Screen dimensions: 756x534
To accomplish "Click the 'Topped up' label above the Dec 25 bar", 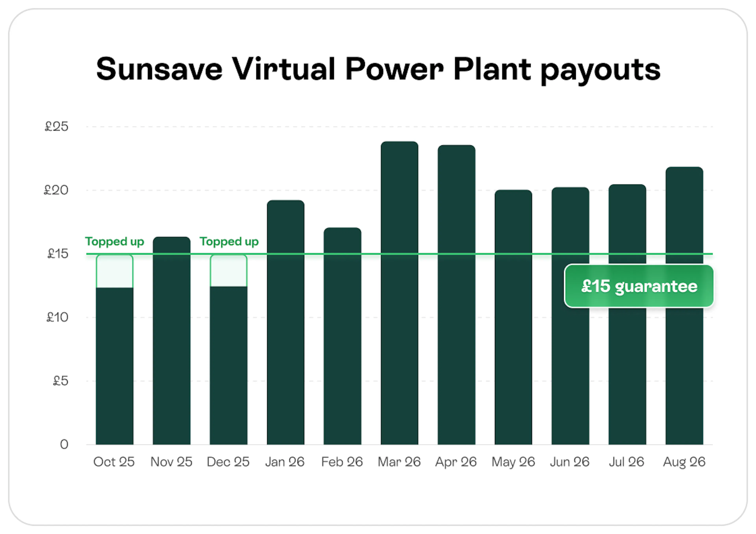I will (x=229, y=242).
